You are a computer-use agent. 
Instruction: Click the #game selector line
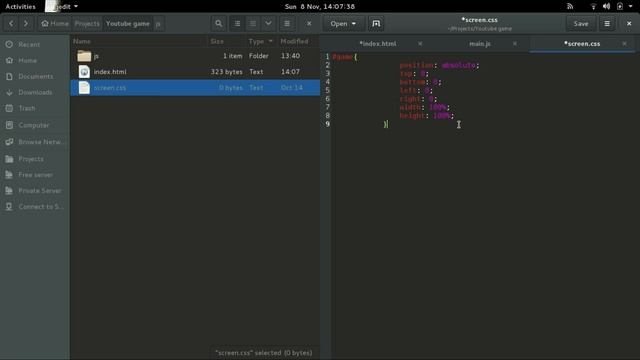[x=344, y=57]
